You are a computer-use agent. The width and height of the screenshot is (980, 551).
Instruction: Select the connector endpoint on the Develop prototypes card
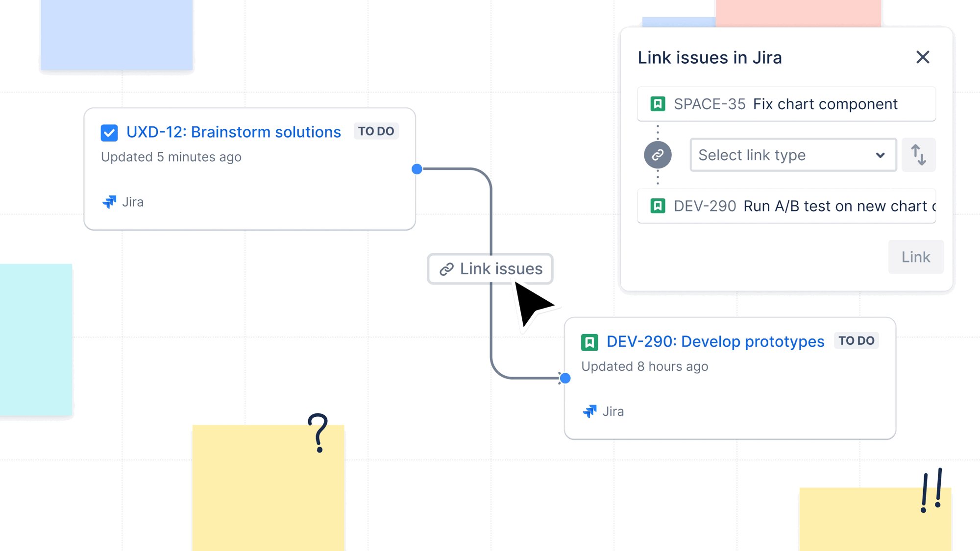565,378
